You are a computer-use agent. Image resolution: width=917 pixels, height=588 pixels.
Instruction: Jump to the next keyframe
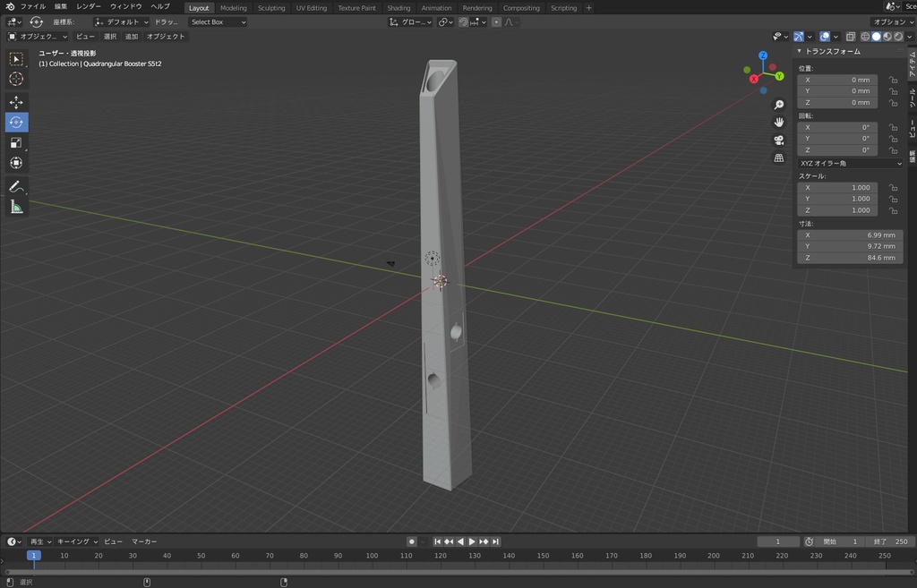point(484,541)
